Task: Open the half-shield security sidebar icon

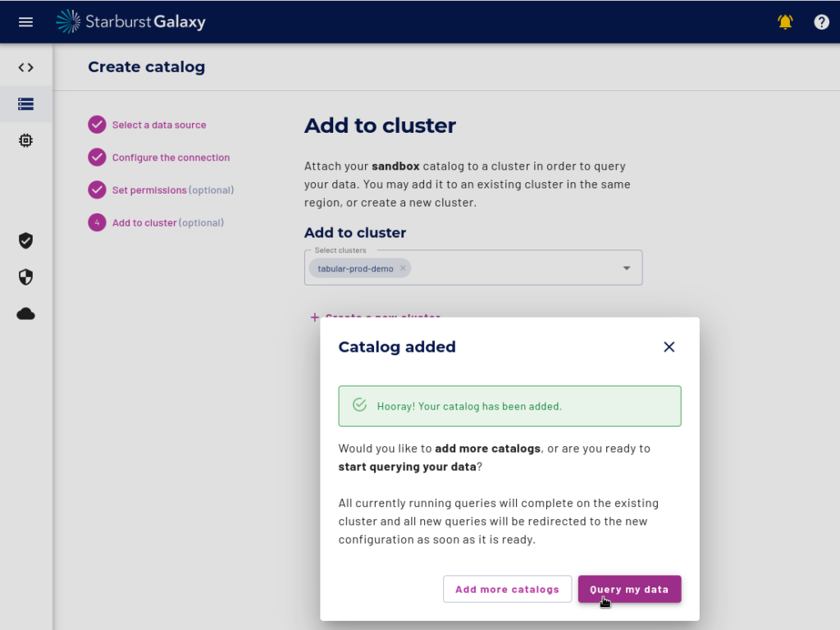Action: click(25, 277)
